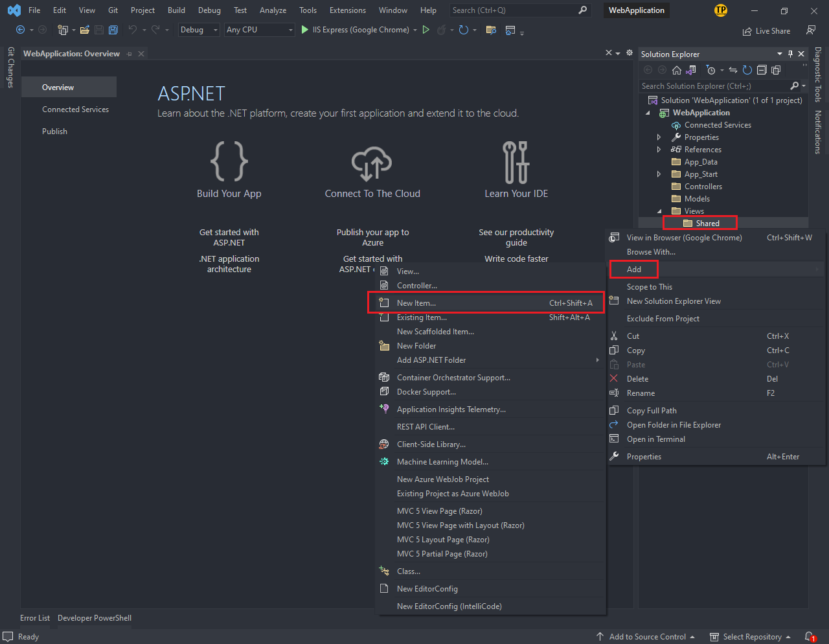This screenshot has height=644, width=829.
Task: Click the gear icon beside the document tab
Action: point(630,53)
